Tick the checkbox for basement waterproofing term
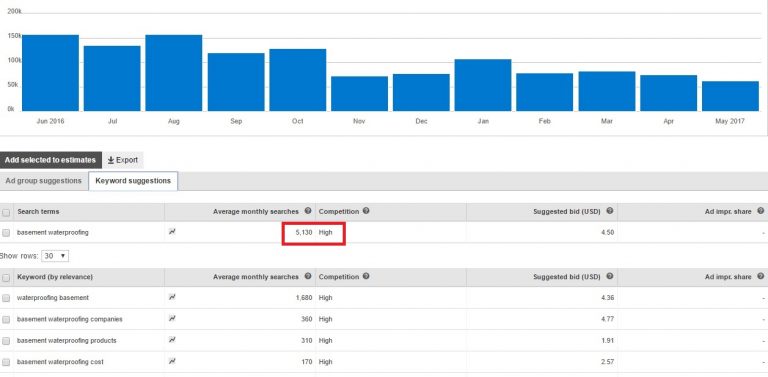This screenshot has height=377, width=768. (6, 233)
